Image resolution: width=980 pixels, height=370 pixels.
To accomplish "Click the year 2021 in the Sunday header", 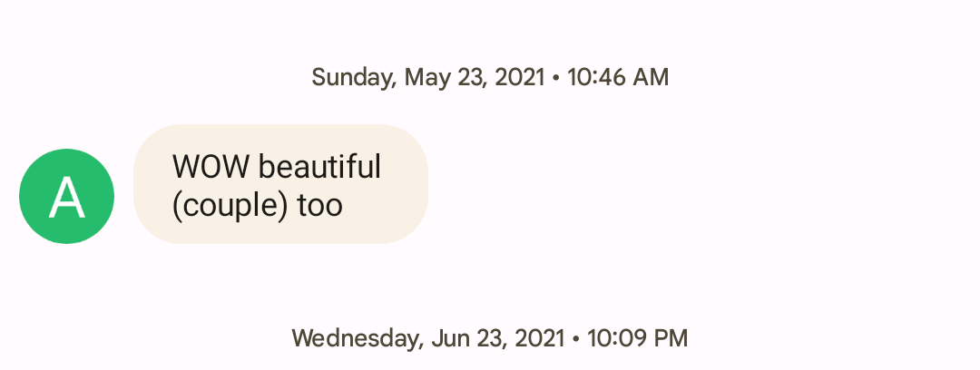I will tap(523, 77).
